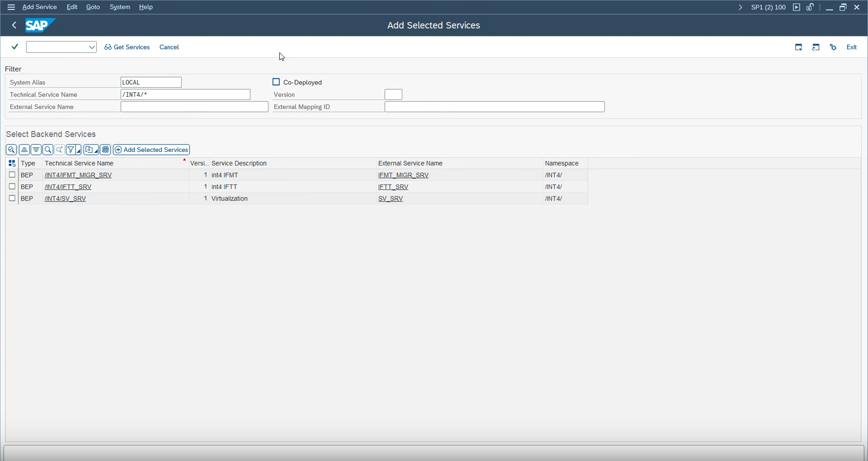Open the System menu
This screenshot has height=461, width=868.
point(120,7)
